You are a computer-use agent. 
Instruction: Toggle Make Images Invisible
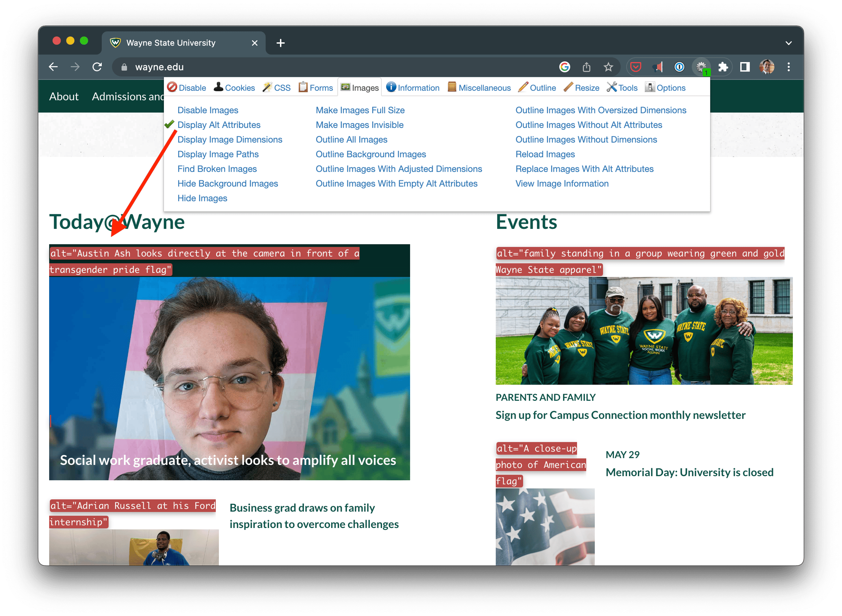click(359, 125)
